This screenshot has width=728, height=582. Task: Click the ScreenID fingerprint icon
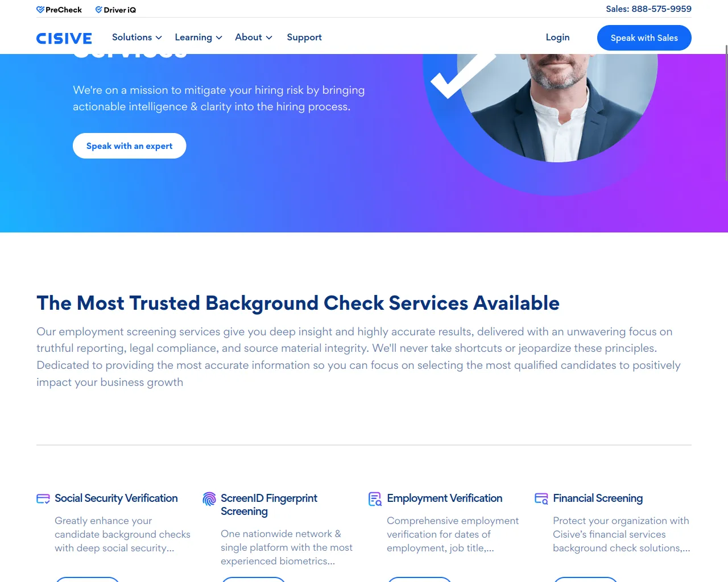click(209, 498)
